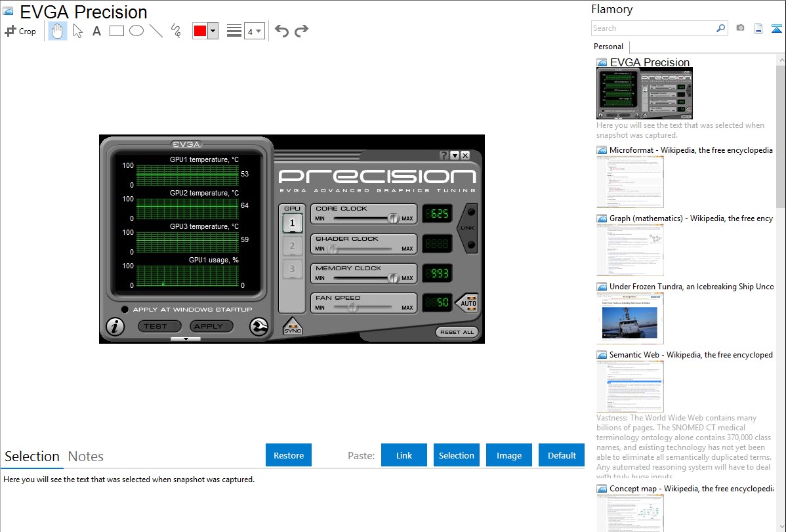Click the Concept map snapshot title
The width and height of the screenshot is (786, 532).
(x=692, y=488)
